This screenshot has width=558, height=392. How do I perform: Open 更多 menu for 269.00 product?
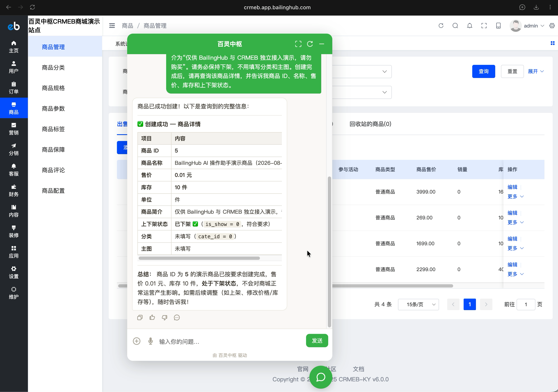point(515,222)
